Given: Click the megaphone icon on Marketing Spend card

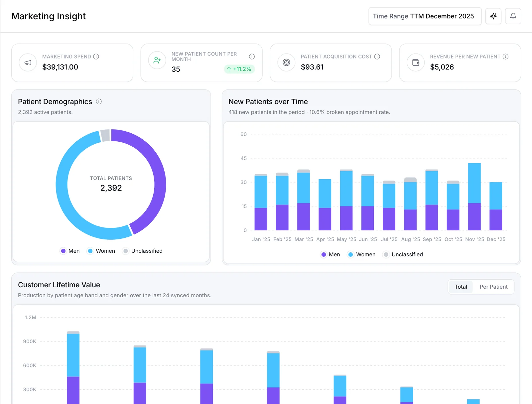Looking at the screenshot, I should 28,63.
